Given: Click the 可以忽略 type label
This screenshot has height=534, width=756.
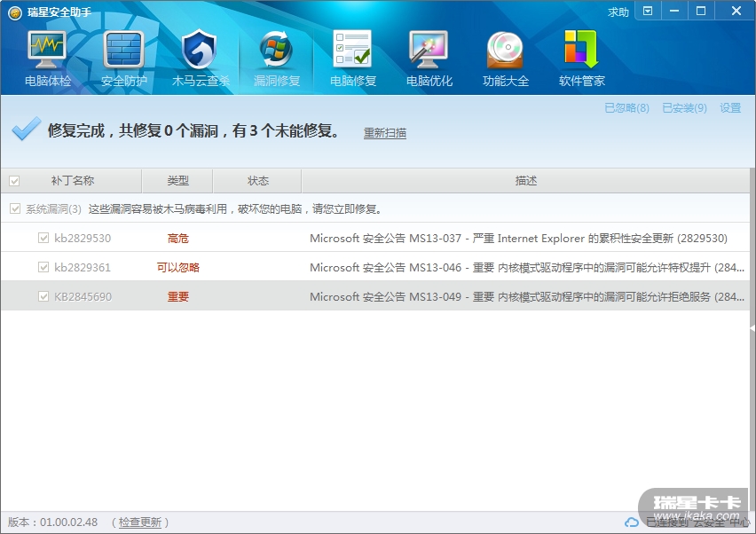Looking at the screenshot, I should pyautogui.click(x=178, y=268).
